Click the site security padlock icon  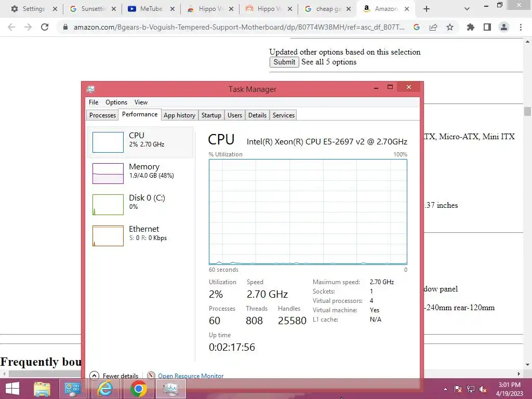[65, 27]
